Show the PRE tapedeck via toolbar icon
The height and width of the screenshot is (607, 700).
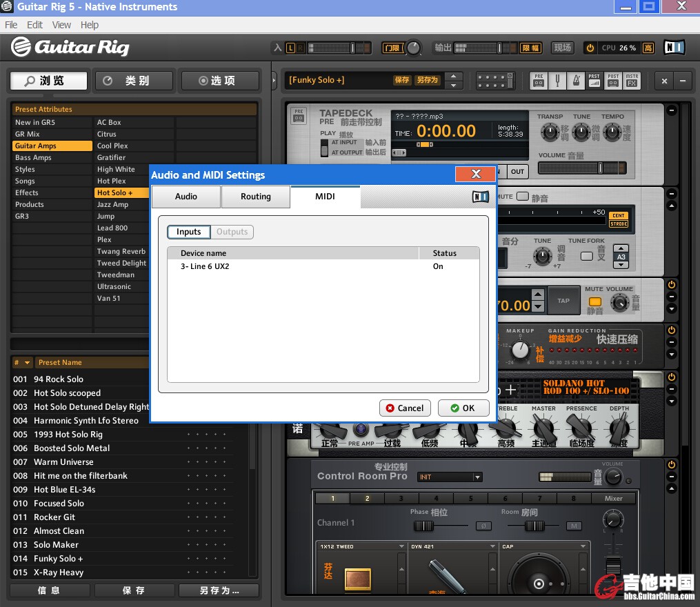click(x=539, y=81)
